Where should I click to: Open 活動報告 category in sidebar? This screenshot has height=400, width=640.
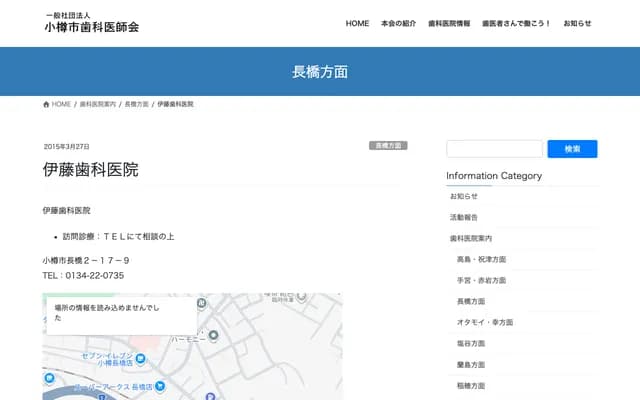click(x=464, y=217)
